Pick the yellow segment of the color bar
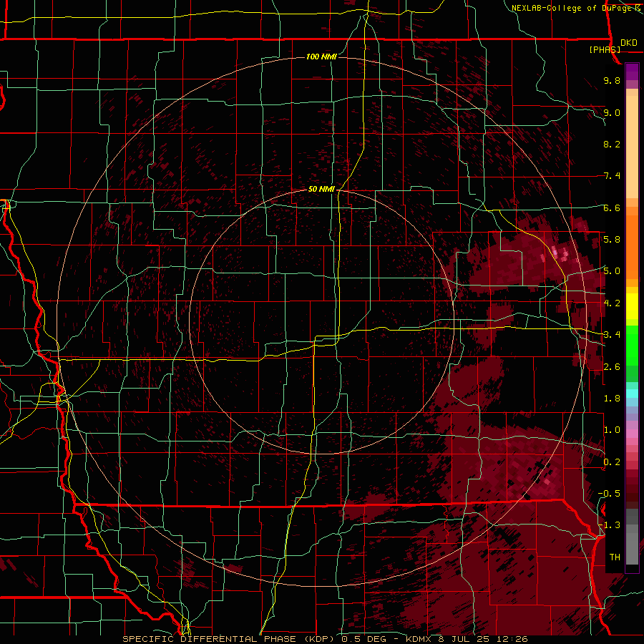This screenshot has width=644, height=644. pyautogui.click(x=632, y=306)
